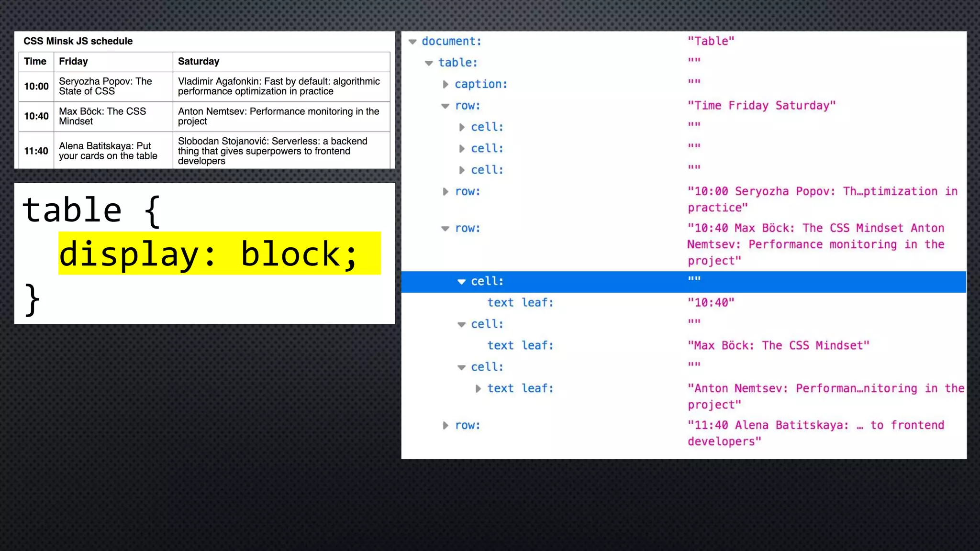Click "Alena Batitskaya: Put your cards" cell
Viewport: 980px width, 551px height.
pyautogui.click(x=113, y=151)
